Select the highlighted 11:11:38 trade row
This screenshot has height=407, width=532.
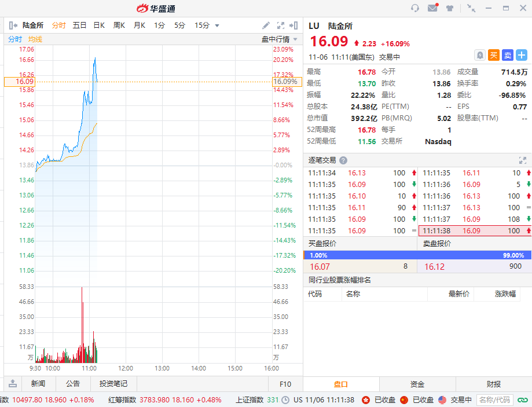475,231
